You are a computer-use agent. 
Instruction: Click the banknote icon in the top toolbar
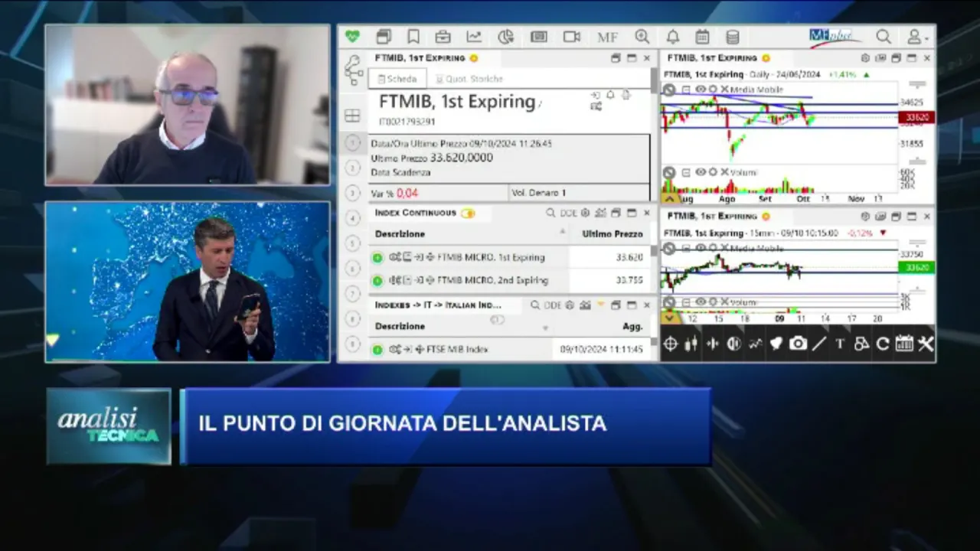tap(538, 37)
